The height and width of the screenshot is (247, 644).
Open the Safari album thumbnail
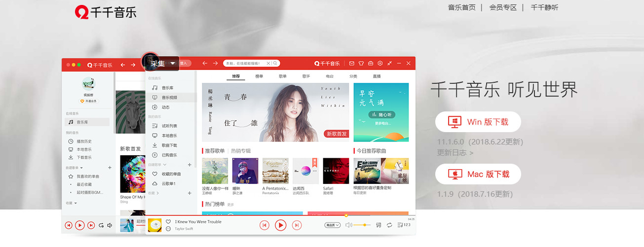336,171
